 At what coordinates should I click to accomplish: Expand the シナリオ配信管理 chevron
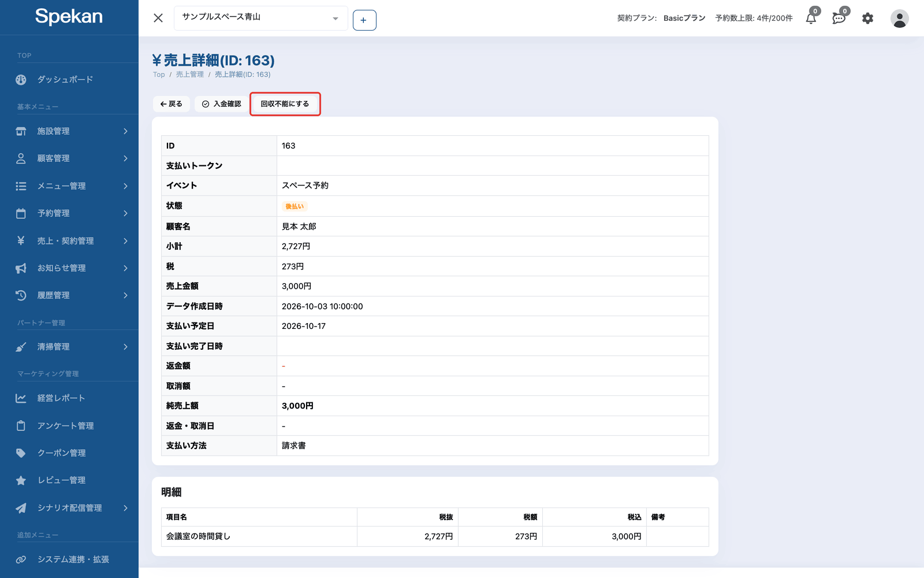pyautogui.click(x=125, y=508)
